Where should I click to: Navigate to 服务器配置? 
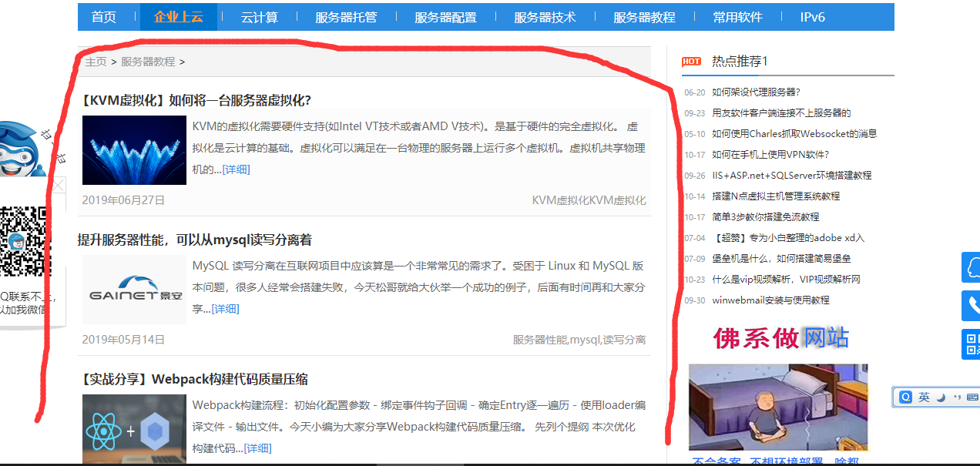pyautogui.click(x=445, y=17)
